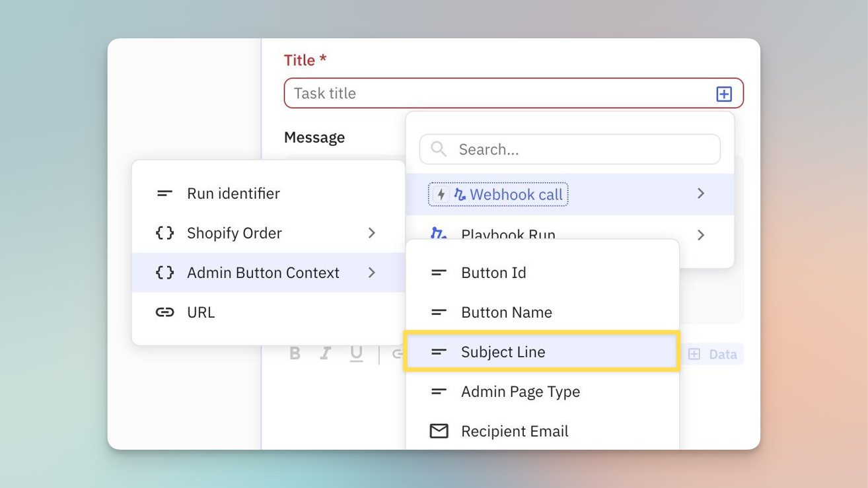Select the Playbook Run row
Screen dimensions: 868x488
(569, 234)
